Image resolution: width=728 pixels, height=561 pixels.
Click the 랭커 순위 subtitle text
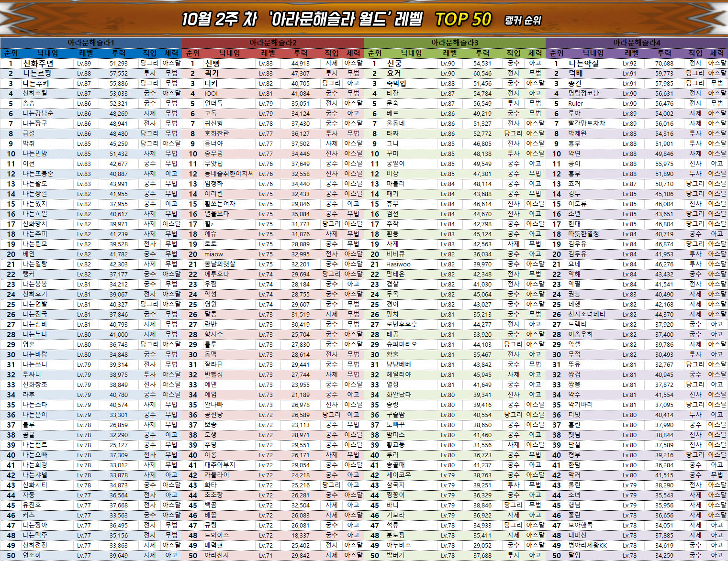[x=523, y=21]
